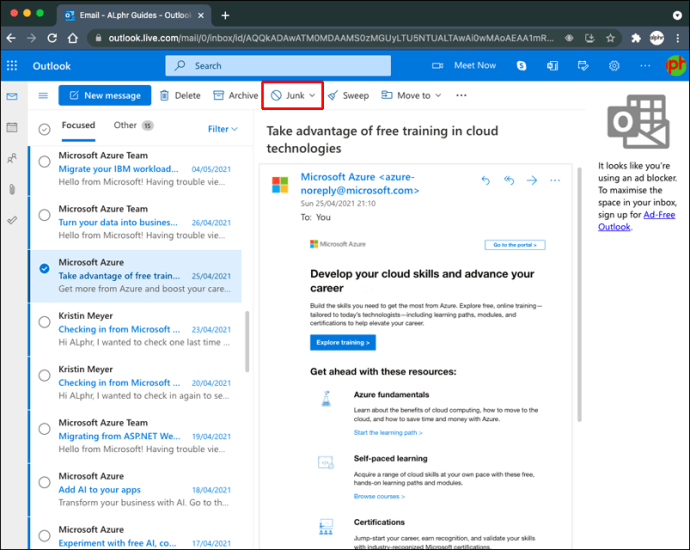Open Outlook settings gear icon
Image resolution: width=690 pixels, height=550 pixels.
615,66
